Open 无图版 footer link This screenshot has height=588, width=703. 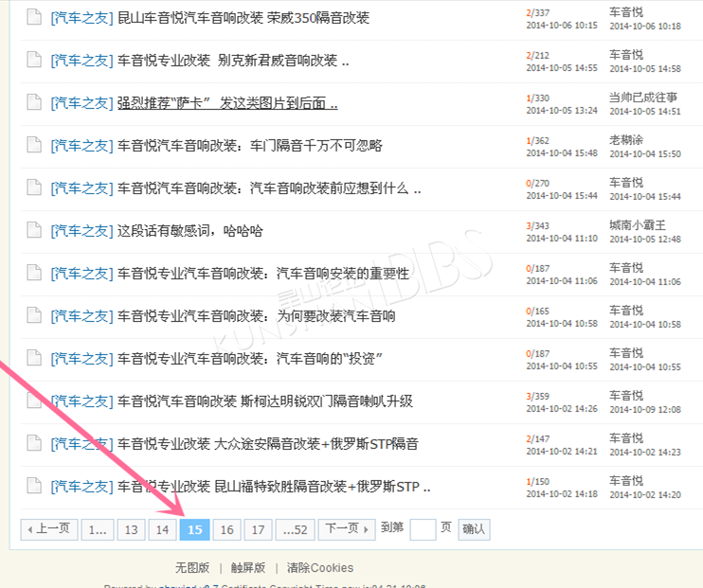(x=192, y=568)
